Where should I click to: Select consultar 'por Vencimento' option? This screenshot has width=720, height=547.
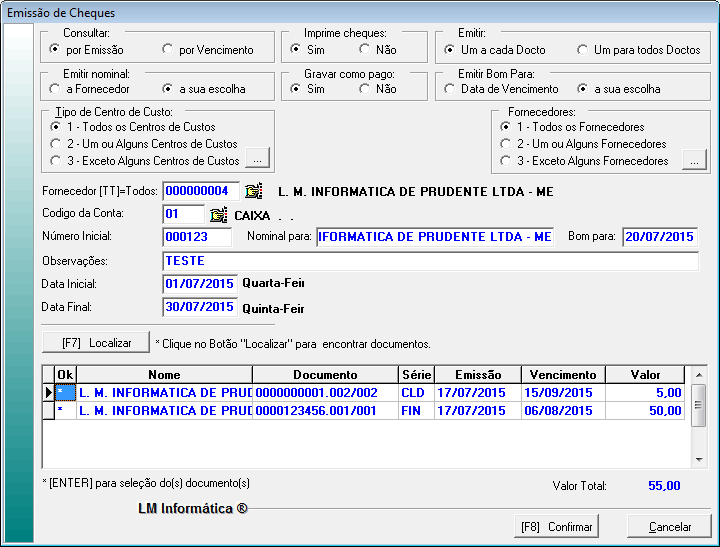click(x=168, y=49)
